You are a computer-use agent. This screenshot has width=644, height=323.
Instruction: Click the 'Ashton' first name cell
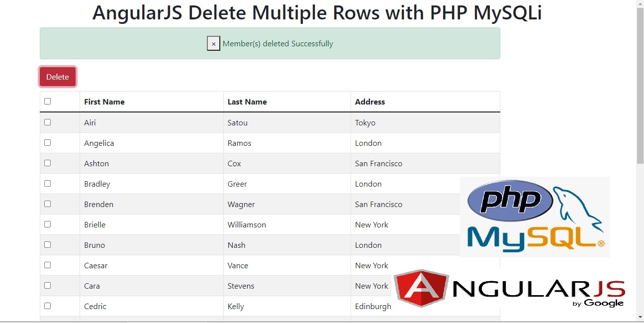click(x=152, y=163)
